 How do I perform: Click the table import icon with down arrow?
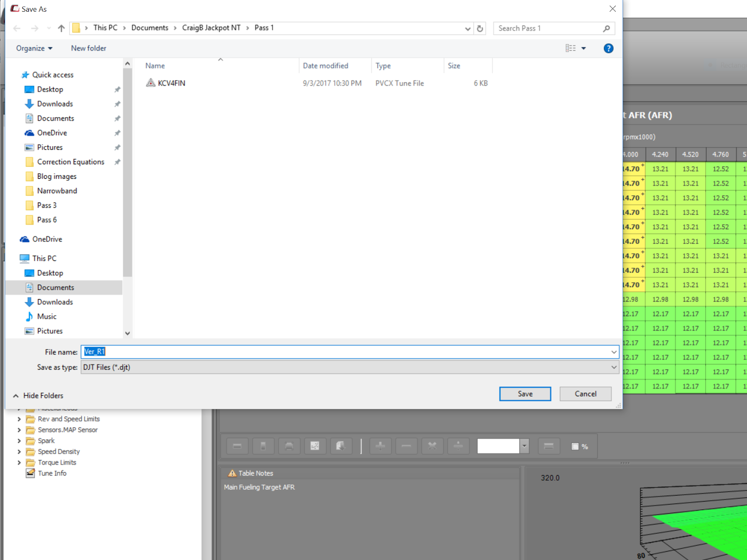click(341, 446)
